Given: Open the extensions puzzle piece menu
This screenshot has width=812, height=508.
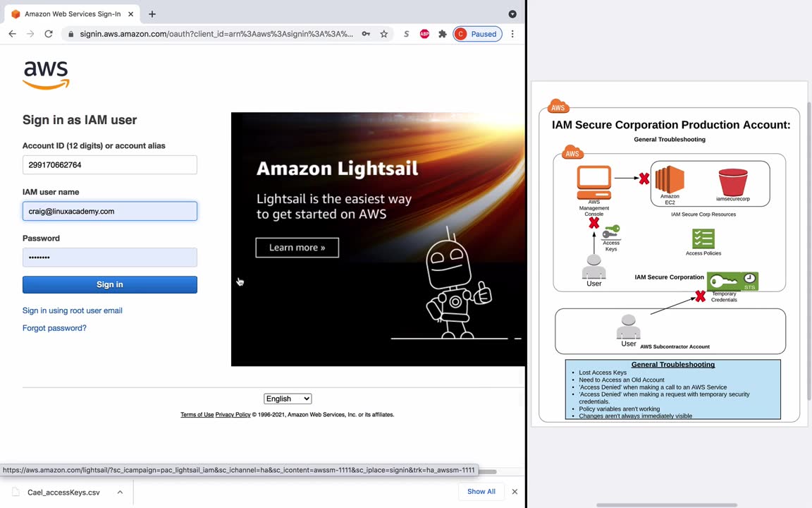Looking at the screenshot, I should [x=442, y=34].
